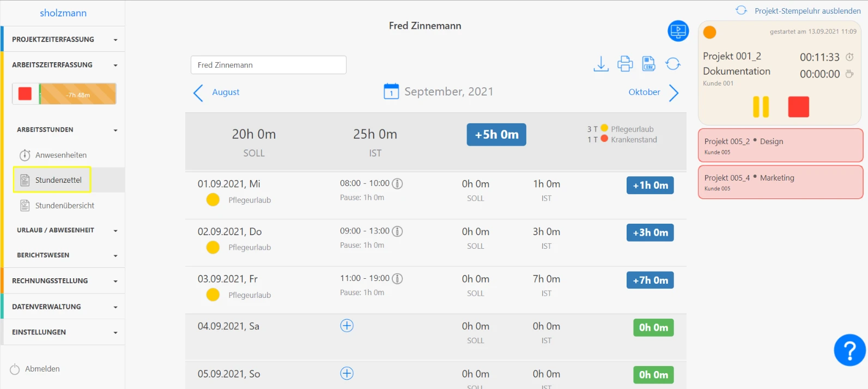Export timesheet as CSV icon

pos(648,64)
